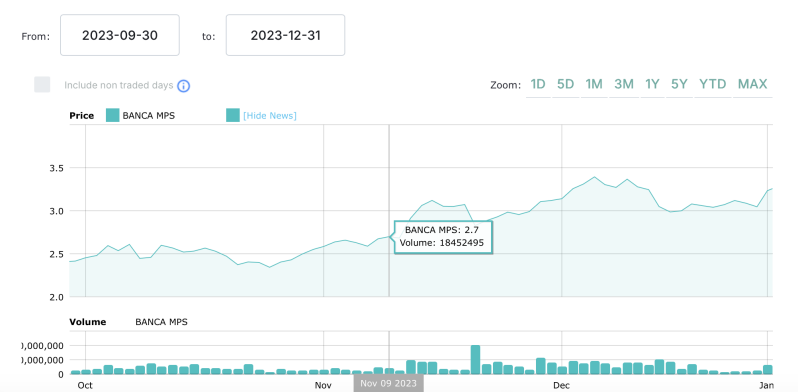Enable Include non traded days checkbox
798x392 pixels.
pos(42,85)
